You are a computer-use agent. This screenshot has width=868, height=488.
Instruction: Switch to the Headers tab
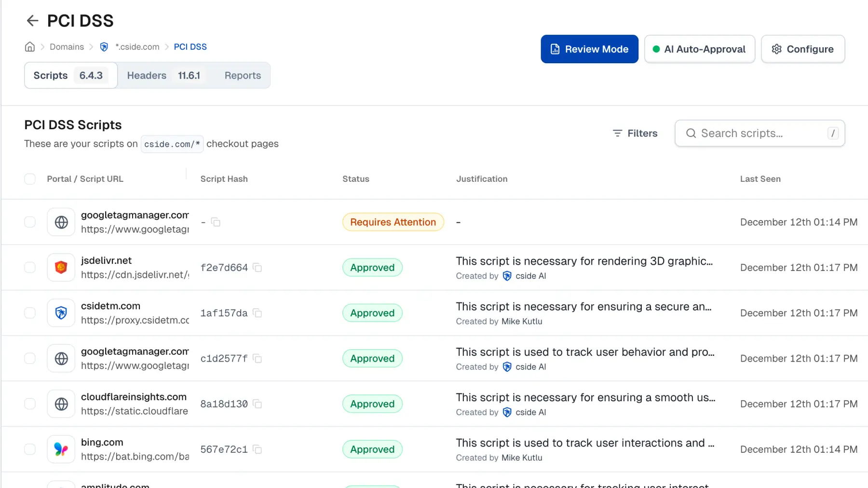(147, 75)
